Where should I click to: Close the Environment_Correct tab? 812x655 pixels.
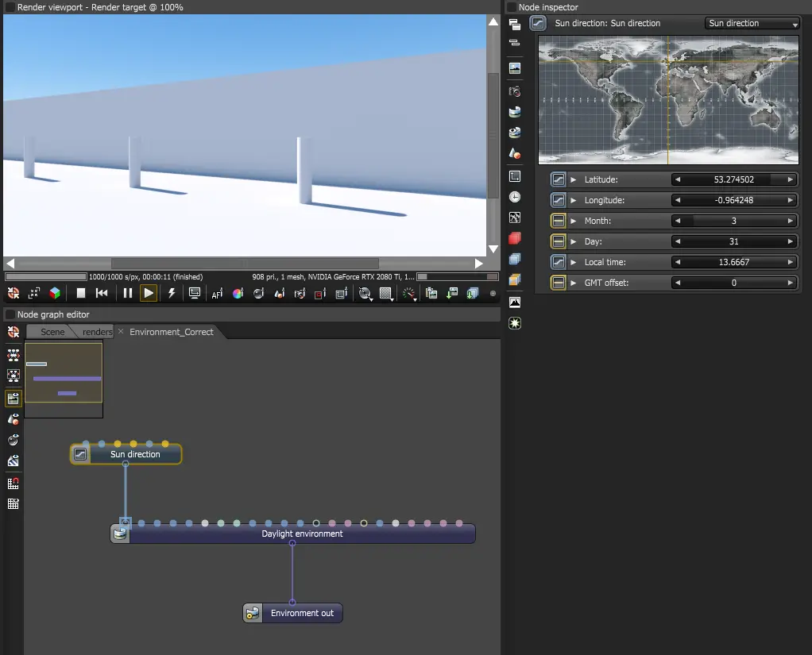click(x=121, y=331)
